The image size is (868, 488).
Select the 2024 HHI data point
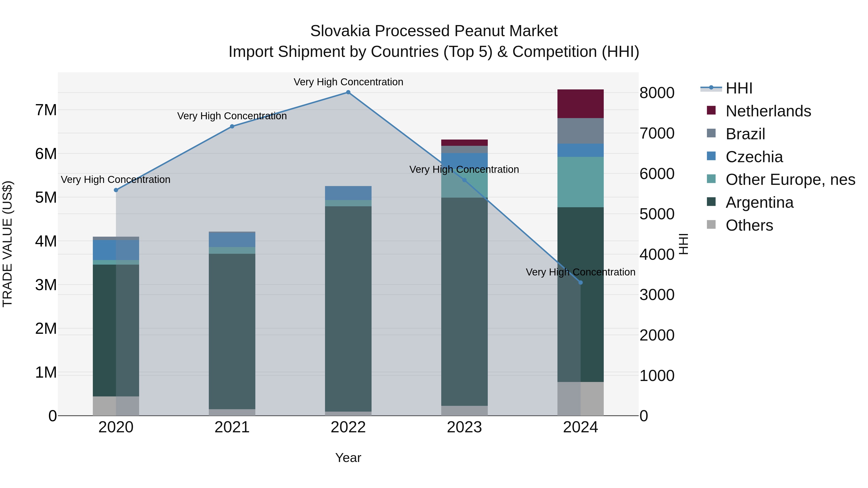pos(581,283)
